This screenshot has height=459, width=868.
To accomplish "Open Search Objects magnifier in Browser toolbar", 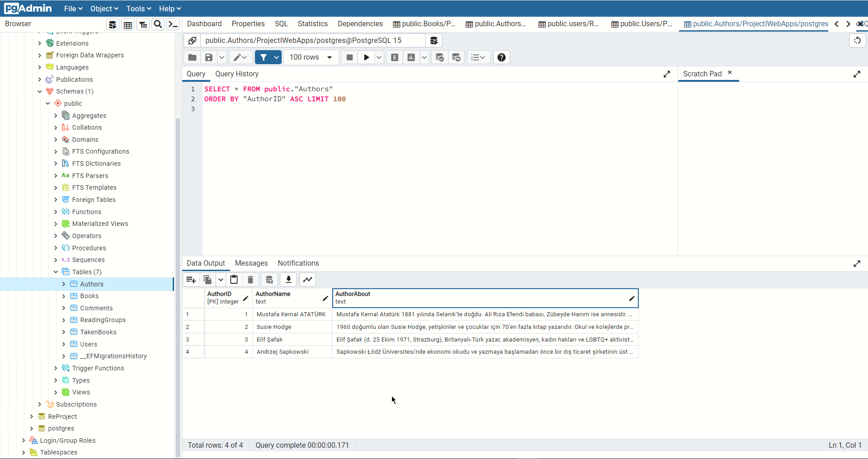I will [x=158, y=24].
